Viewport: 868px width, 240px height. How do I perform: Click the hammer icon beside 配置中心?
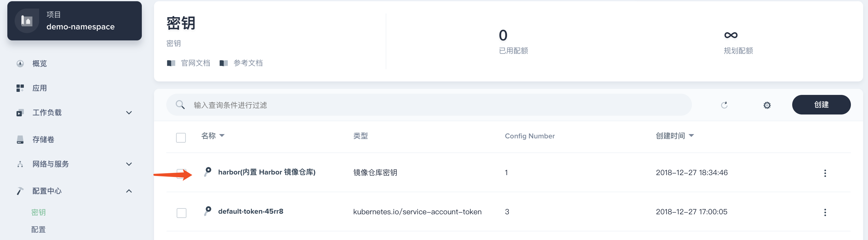point(20,191)
